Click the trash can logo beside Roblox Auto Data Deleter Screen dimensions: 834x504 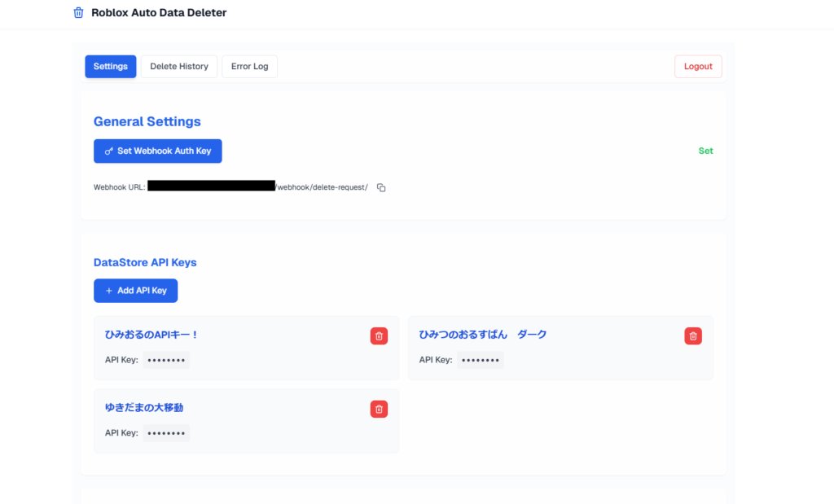[78, 13]
